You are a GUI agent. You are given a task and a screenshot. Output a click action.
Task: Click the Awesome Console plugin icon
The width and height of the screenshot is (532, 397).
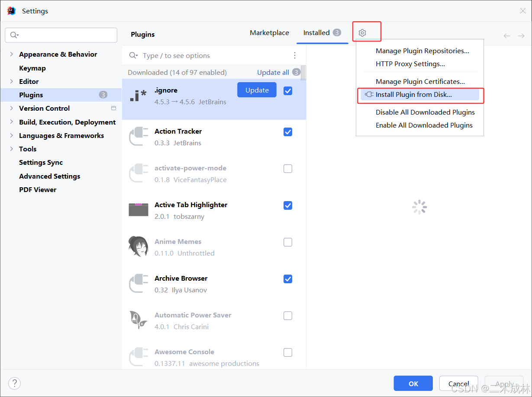(139, 357)
